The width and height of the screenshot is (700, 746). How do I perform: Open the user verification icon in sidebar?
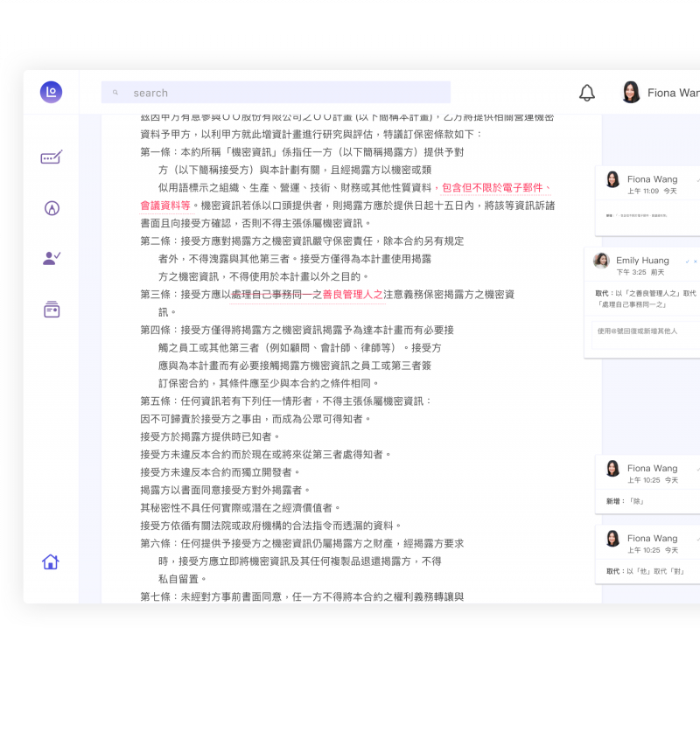pyautogui.click(x=51, y=258)
